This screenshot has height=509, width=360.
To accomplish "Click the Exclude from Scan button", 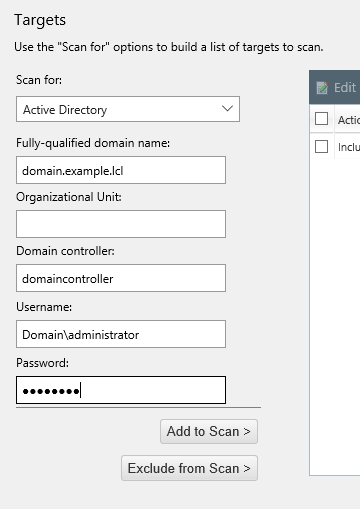I will click(189, 468).
